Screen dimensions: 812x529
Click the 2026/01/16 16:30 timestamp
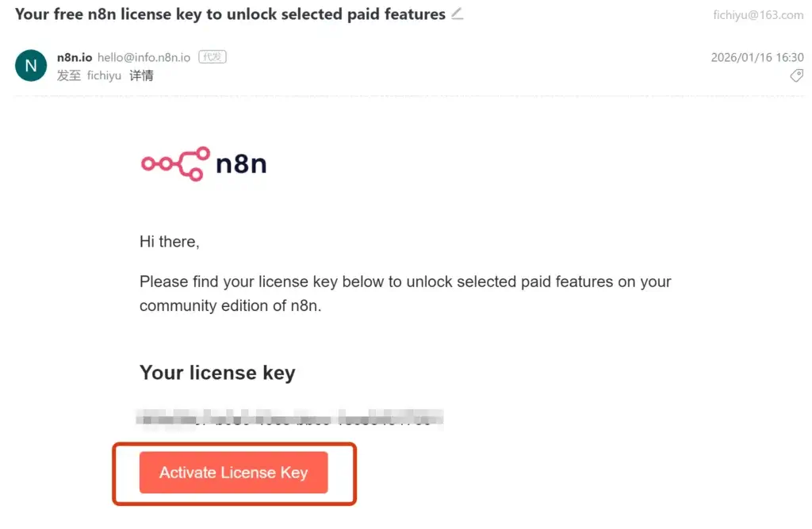coord(757,57)
